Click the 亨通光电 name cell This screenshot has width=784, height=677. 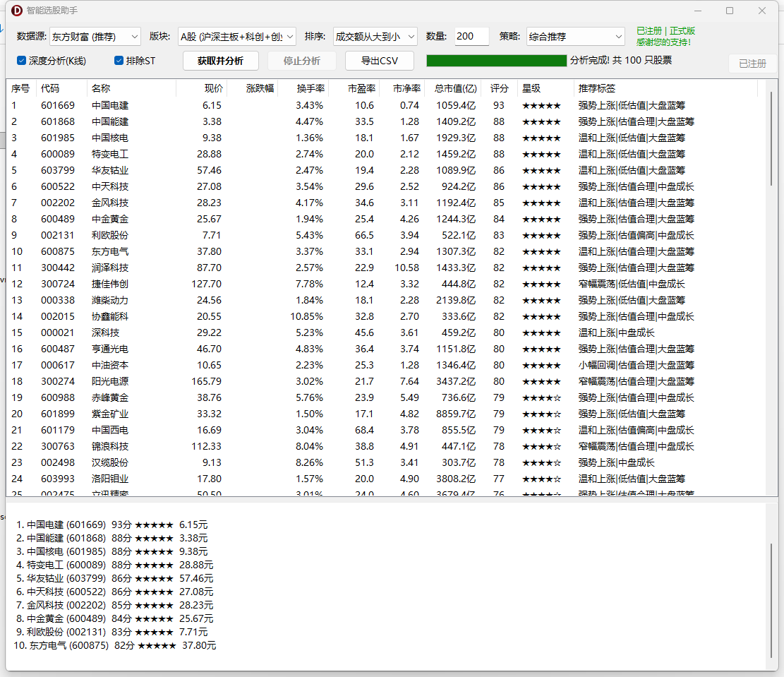[110, 349]
